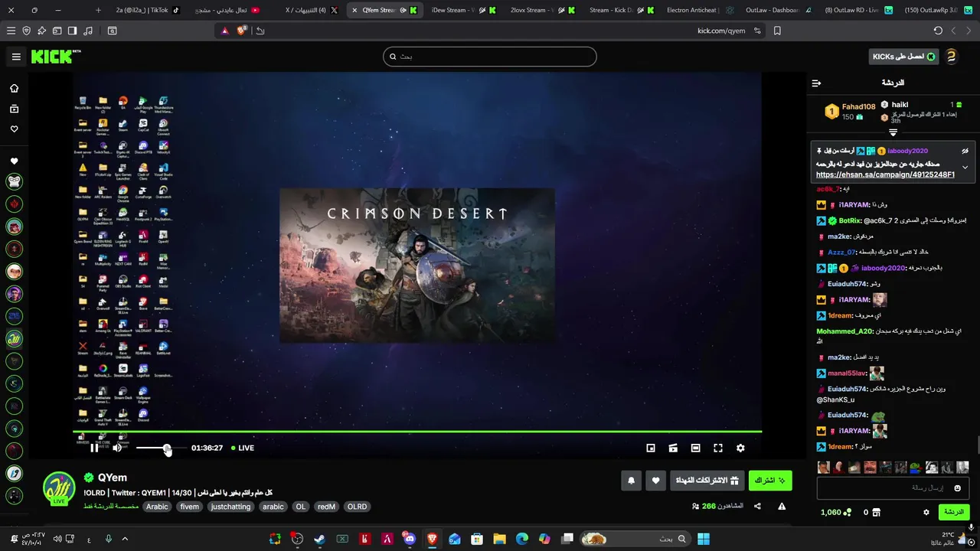Switch to theater mode in player

click(695, 448)
